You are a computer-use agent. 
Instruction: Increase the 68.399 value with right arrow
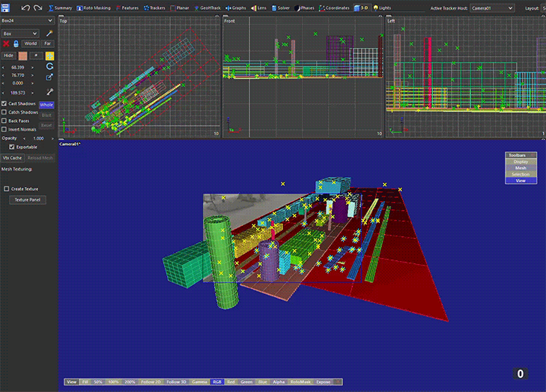pos(33,67)
